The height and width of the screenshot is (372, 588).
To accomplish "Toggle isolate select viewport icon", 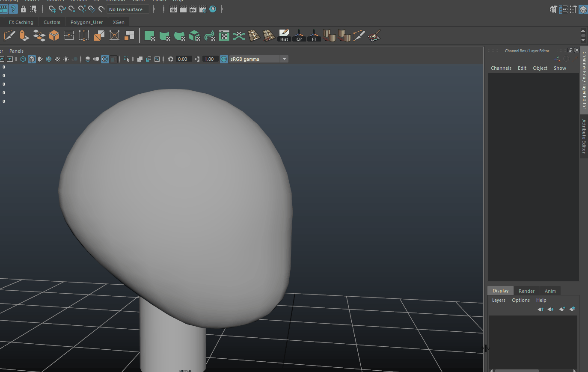I will point(127,59).
